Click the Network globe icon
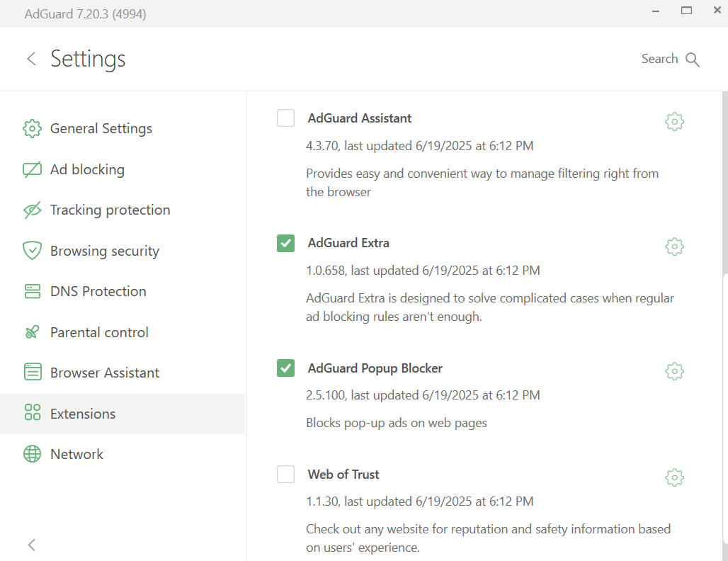728x561 pixels. [32, 454]
